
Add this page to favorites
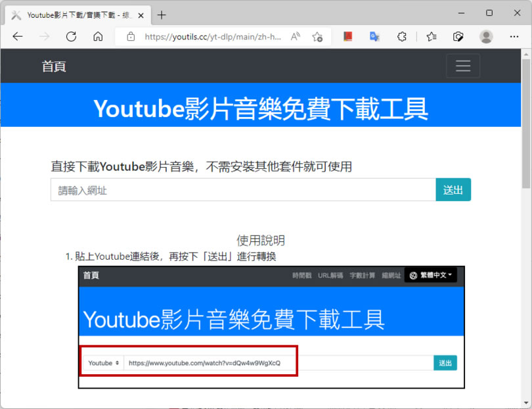pos(317,37)
